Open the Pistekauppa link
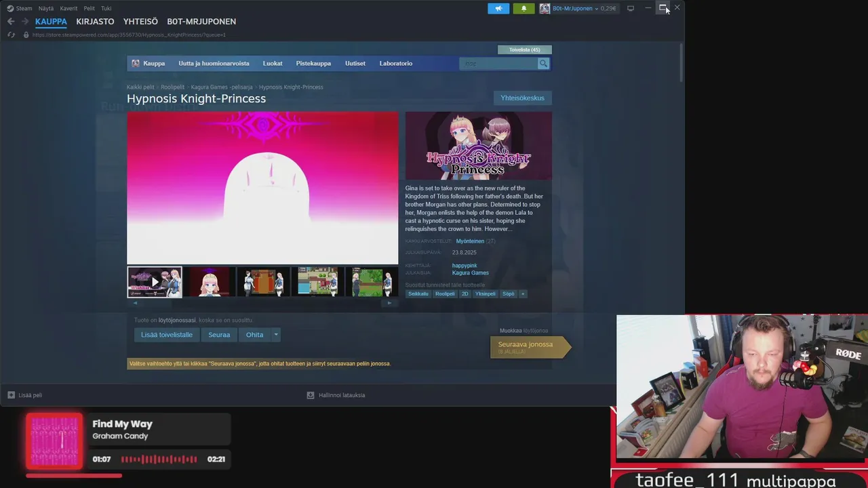Image resolution: width=868 pixels, height=488 pixels. pos(313,64)
